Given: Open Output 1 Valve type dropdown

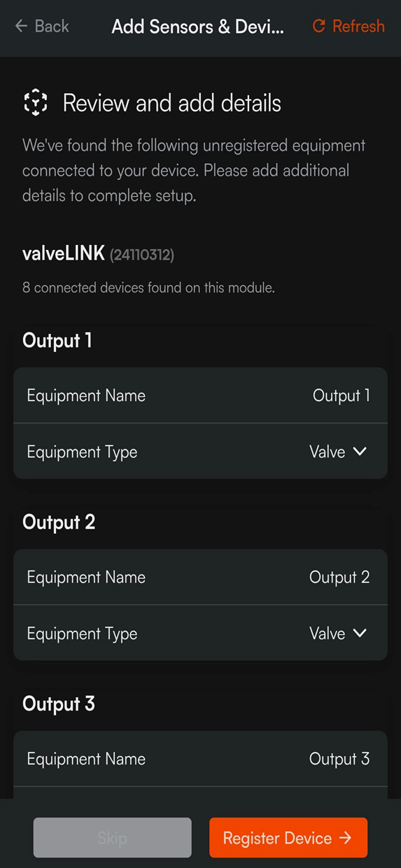Looking at the screenshot, I should point(338,451).
